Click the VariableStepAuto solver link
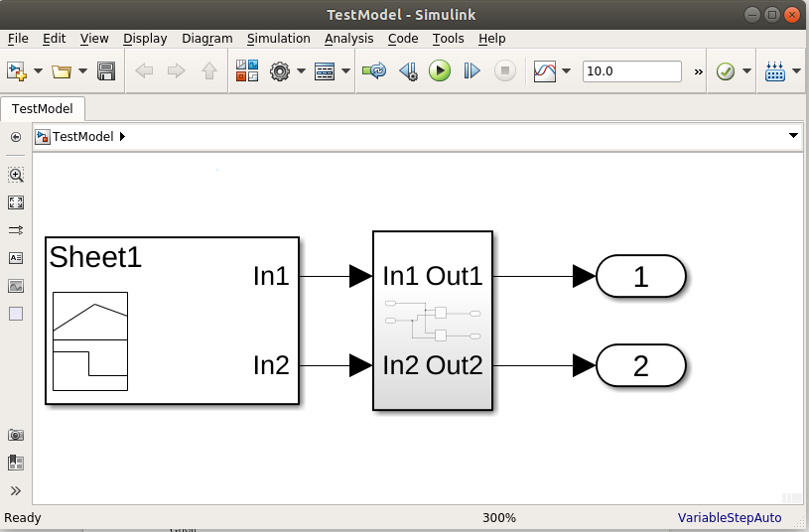 (730, 517)
